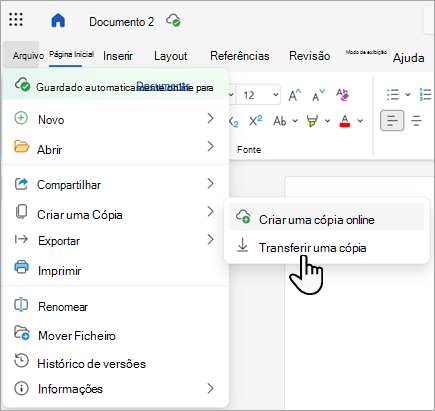Expand the bullet list dropdown arrow

[x=407, y=95]
